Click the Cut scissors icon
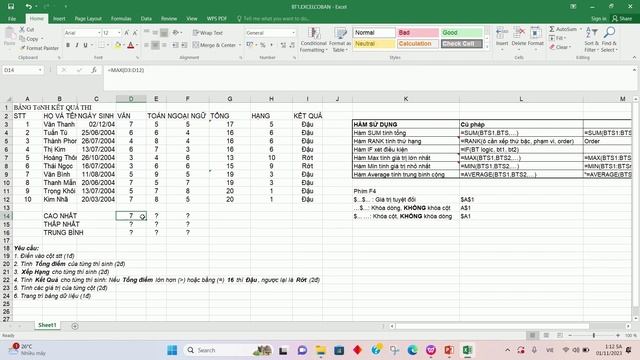Screen dimensions: 640x360 [22, 29]
